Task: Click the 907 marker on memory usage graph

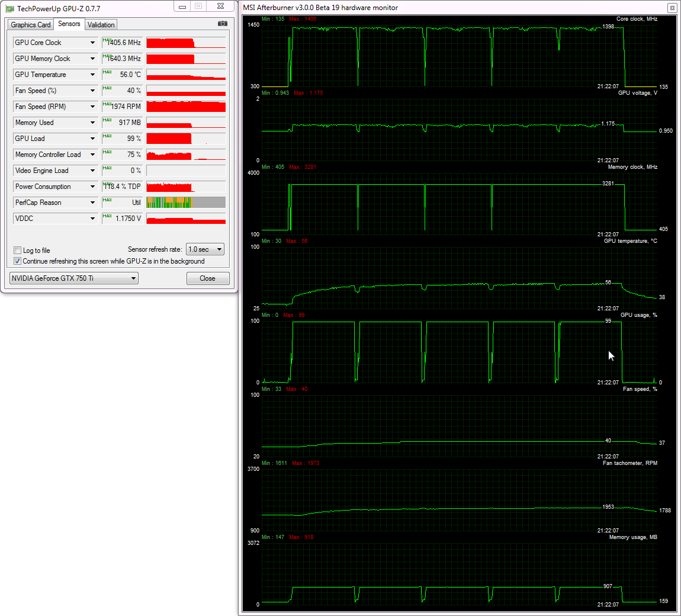Action: click(608, 586)
